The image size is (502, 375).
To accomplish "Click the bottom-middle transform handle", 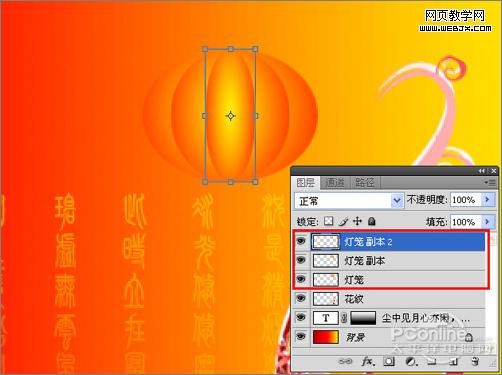I will coord(231,182).
